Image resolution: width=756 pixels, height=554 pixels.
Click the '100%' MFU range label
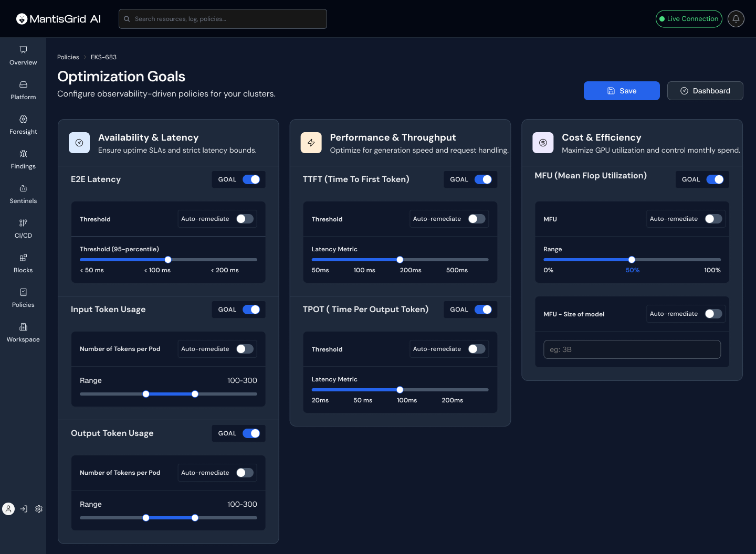pos(712,270)
